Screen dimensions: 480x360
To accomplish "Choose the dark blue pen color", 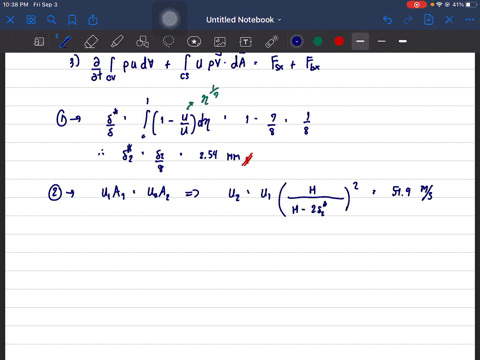I will [x=297, y=41].
